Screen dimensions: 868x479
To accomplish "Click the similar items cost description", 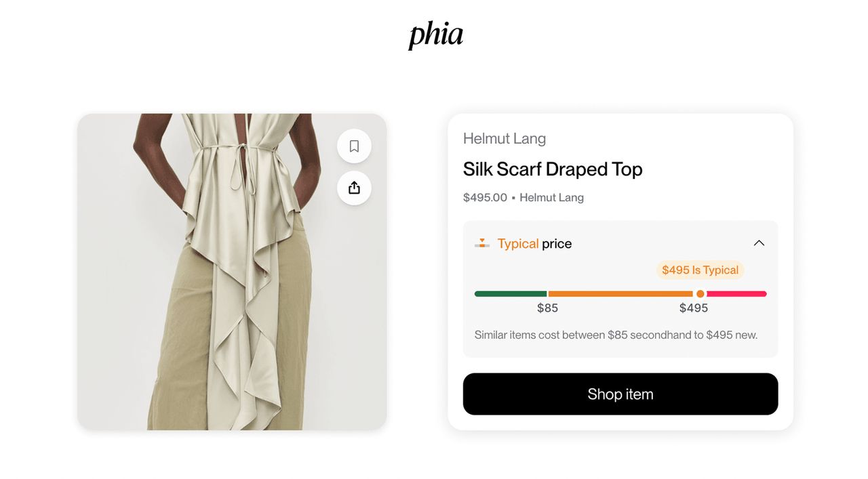I will coord(616,335).
